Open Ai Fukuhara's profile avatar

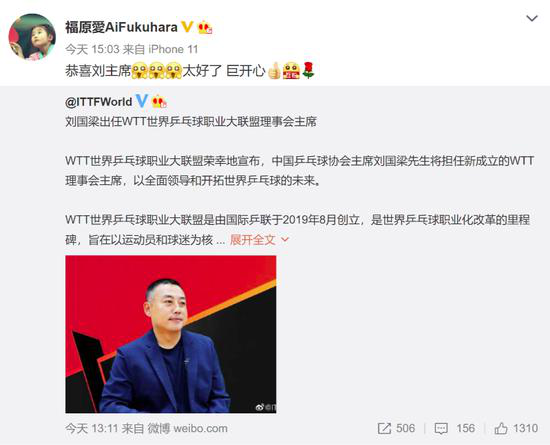pos(32,37)
